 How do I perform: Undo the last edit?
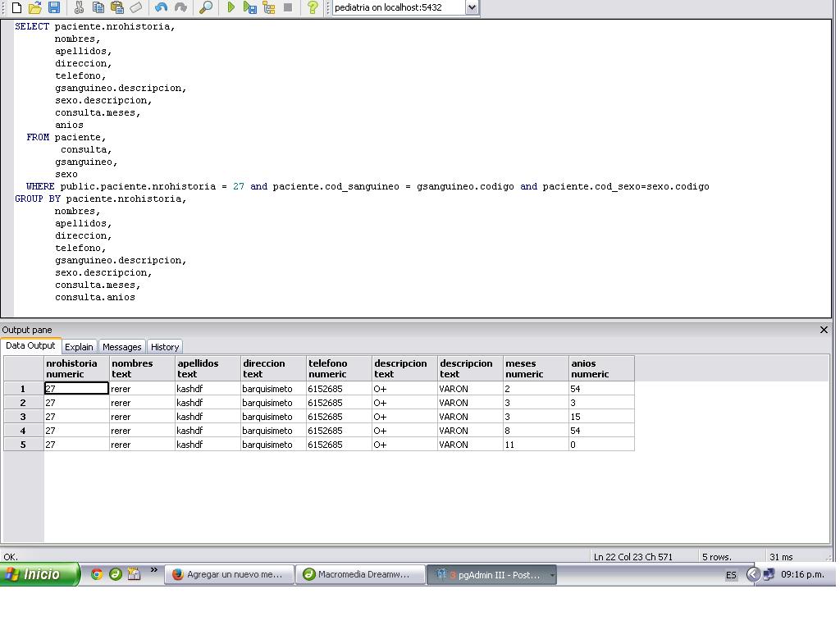(x=161, y=7)
